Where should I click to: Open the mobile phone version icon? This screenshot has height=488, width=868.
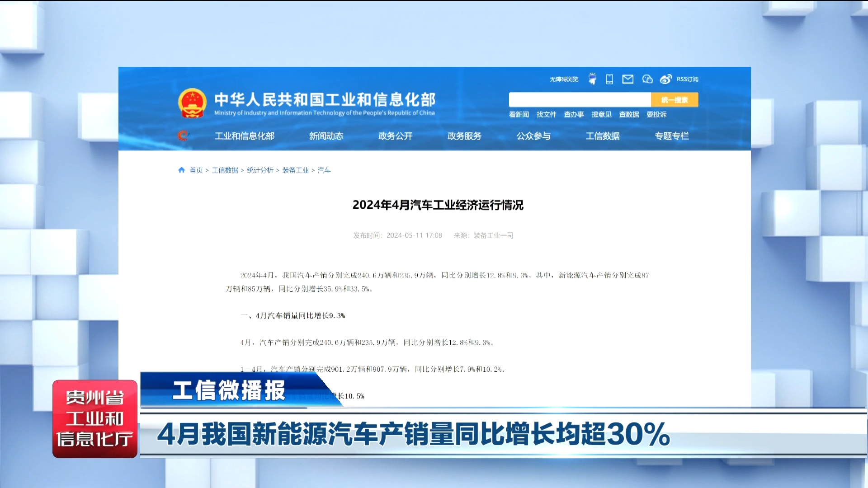pos(609,79)
